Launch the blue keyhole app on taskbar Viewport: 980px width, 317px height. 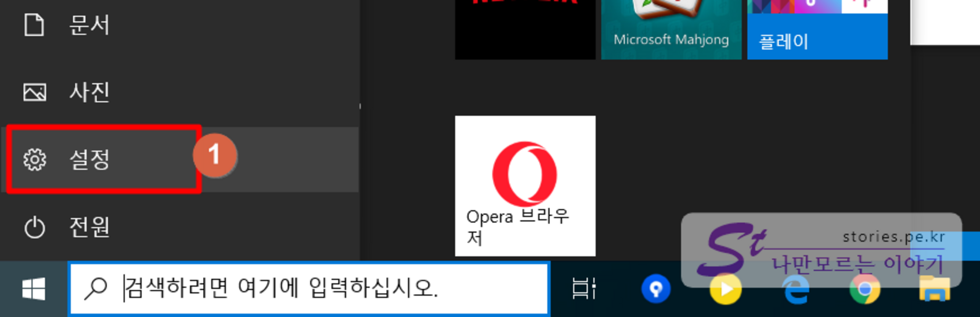(656, 289)
